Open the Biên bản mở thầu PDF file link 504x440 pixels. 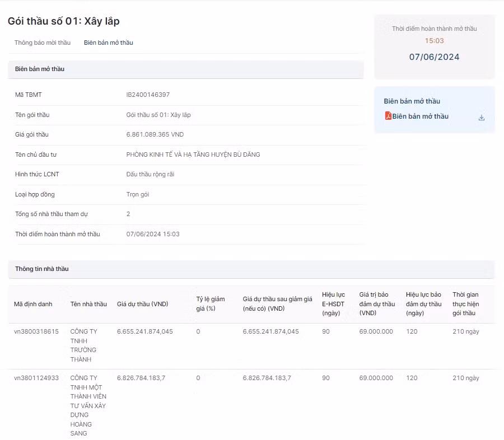tap(420, 116)
